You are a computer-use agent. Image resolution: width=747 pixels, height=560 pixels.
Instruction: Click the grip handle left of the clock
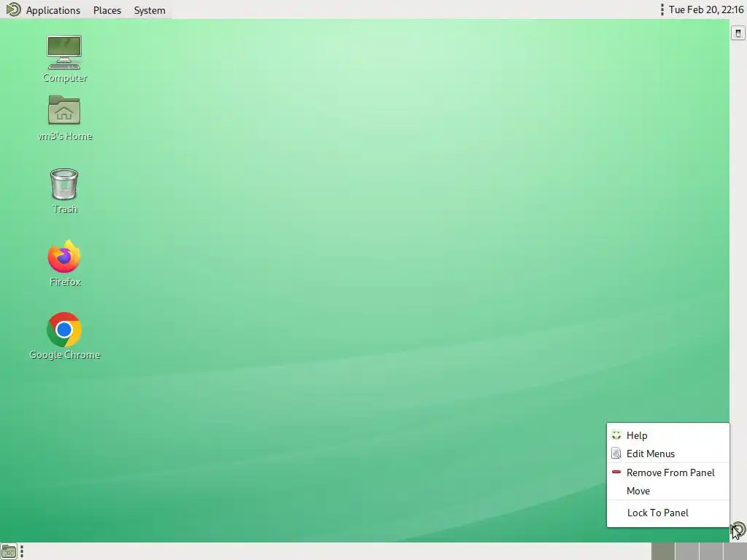click(x=662, y=9)
